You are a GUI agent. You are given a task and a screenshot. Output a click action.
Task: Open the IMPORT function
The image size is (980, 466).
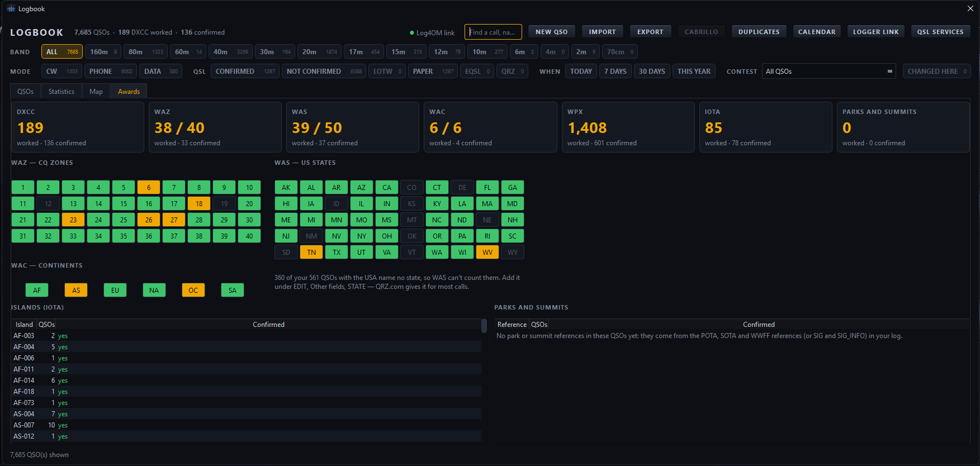tap(602, 32)
